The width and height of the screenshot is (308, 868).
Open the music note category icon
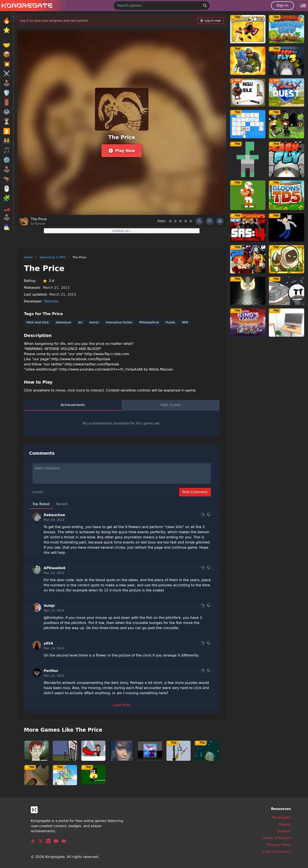[x=6, y=150]
